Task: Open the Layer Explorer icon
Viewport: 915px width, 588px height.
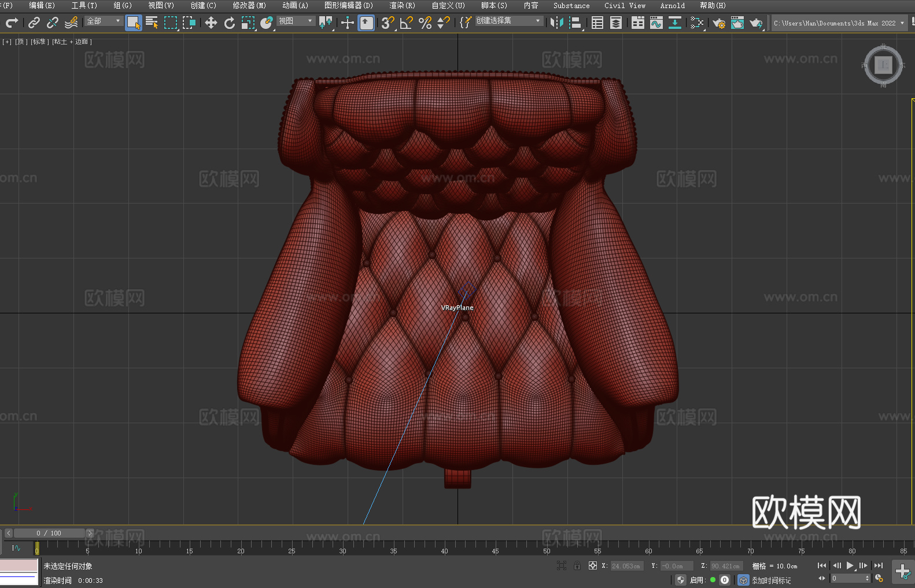Action: [x=616, y=23]
